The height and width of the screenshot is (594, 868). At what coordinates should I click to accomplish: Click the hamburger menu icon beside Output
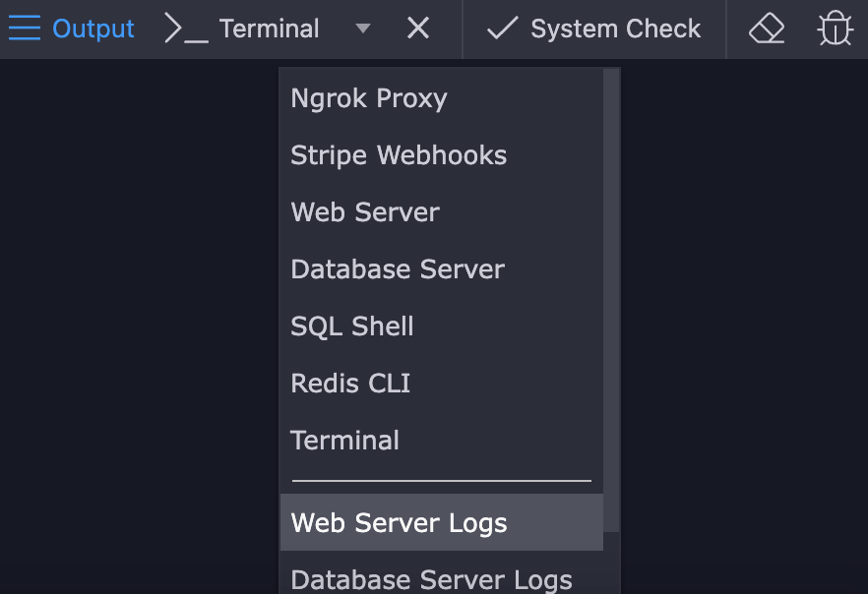[25, 29]
